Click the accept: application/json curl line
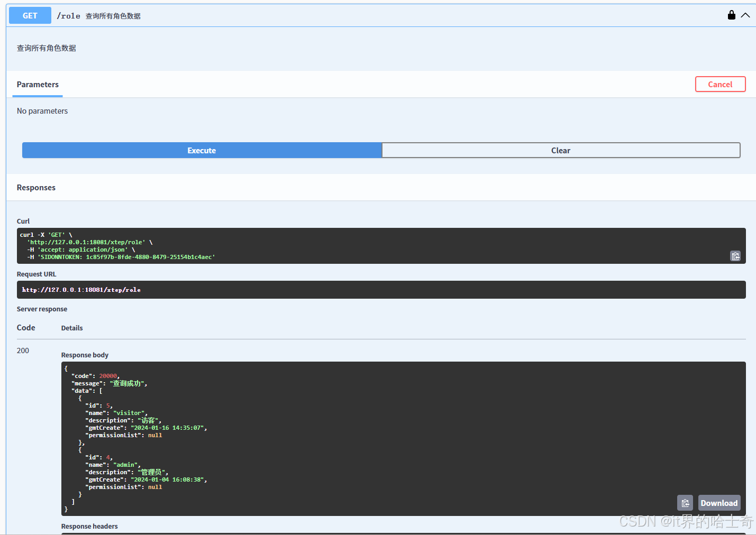 click(x=81, y=250)
